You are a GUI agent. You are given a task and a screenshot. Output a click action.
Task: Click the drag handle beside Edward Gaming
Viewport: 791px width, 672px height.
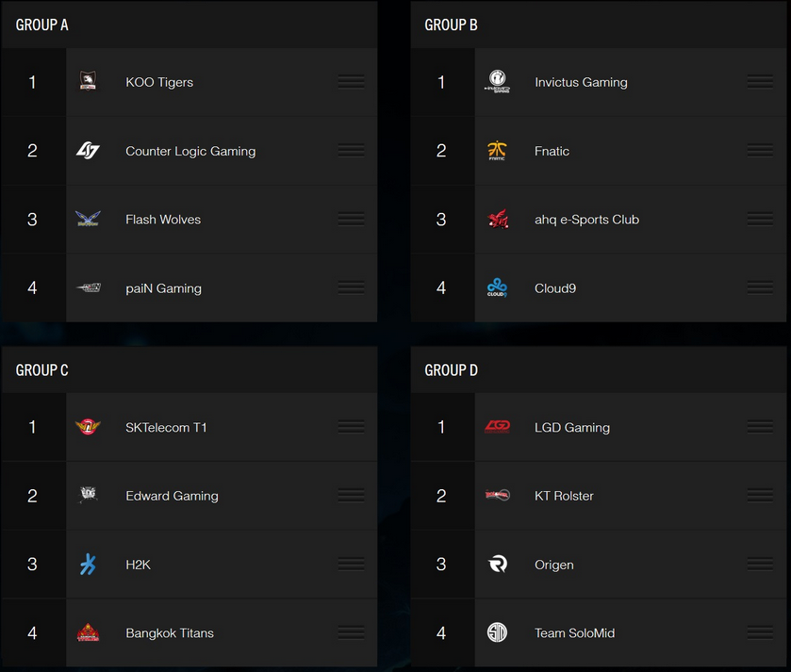[351, 496]
